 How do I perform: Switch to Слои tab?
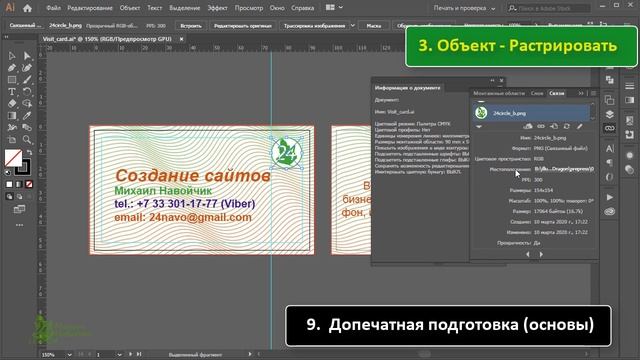pos(537,93)
